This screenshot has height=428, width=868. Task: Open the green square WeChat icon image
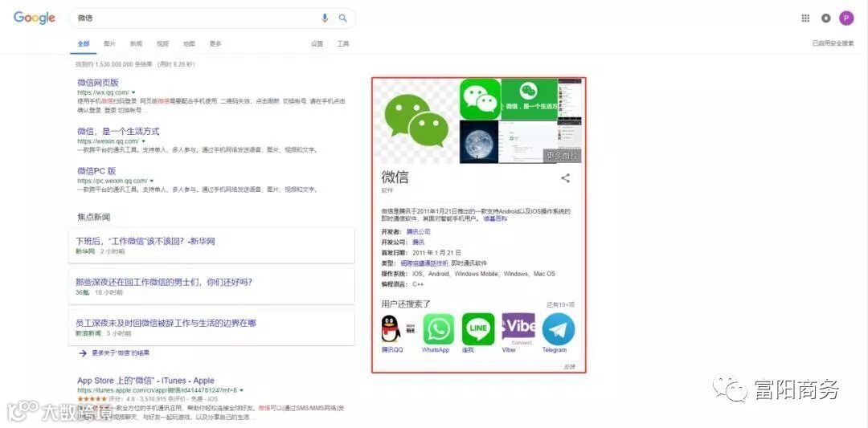click(x=480, y=99)
